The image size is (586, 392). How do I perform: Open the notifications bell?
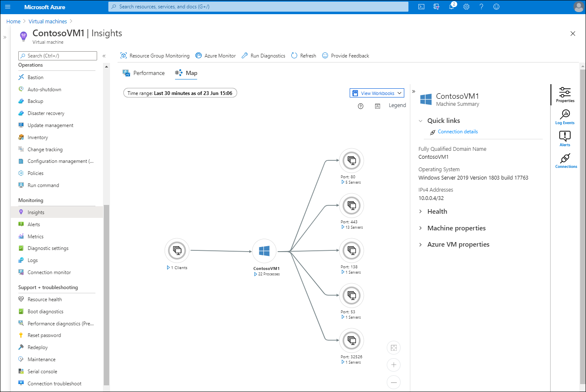(451, 7)
